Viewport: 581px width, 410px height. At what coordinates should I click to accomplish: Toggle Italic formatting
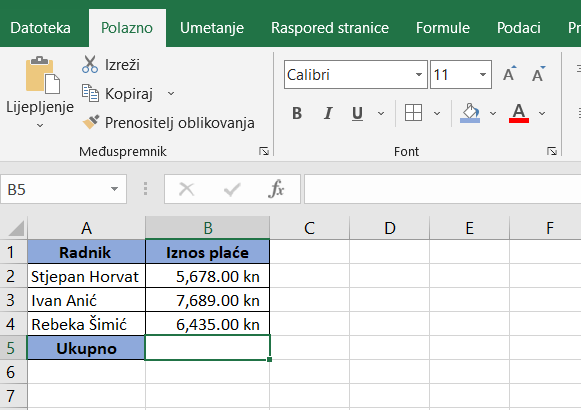328,113
